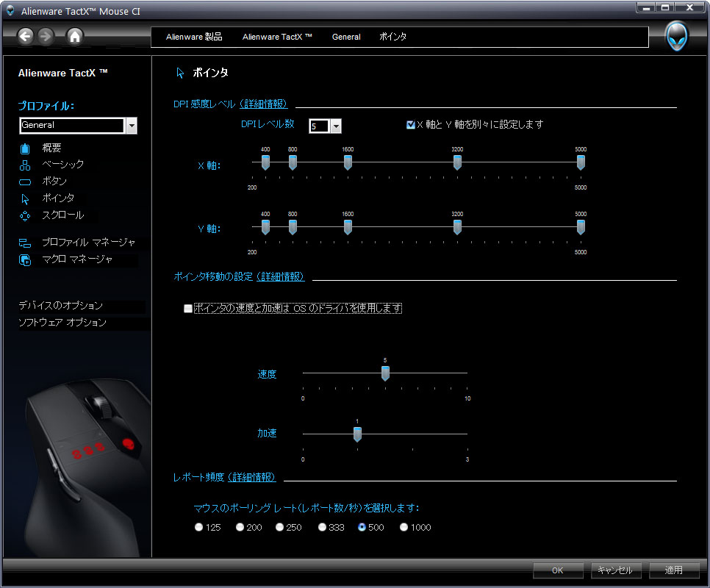Open プロファイル マネージャ in sidebar
Screen dimensions: 710x588
pos(89,242)
